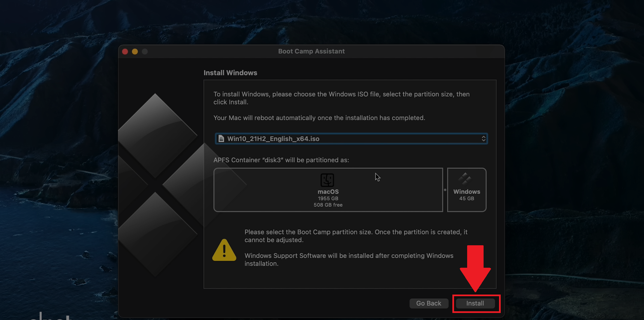
Task: Click the macOS Finder face icon
Action: pyautogui.click(x=327, y=180)
